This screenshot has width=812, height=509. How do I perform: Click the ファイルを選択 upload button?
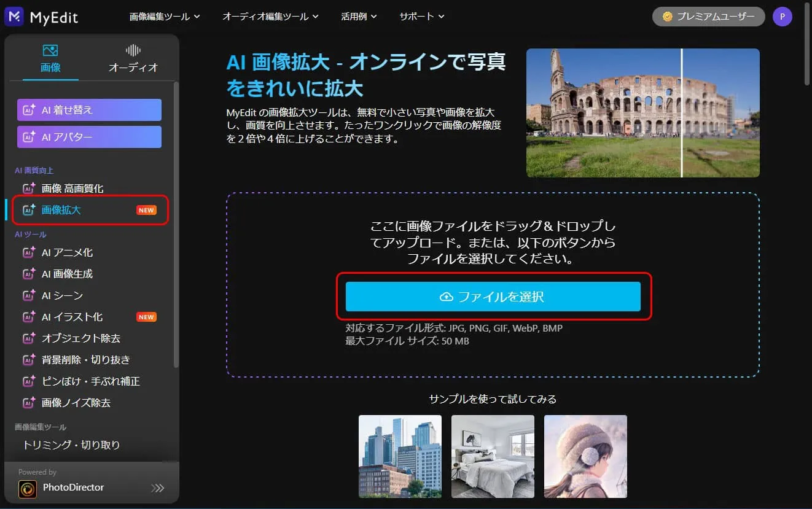click(x=493, y=297)
